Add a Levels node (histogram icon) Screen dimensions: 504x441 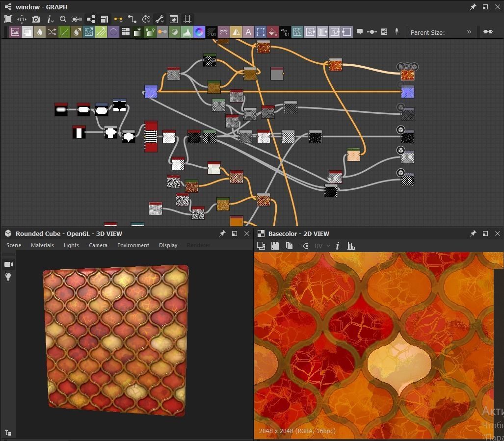tap(187, 32)
